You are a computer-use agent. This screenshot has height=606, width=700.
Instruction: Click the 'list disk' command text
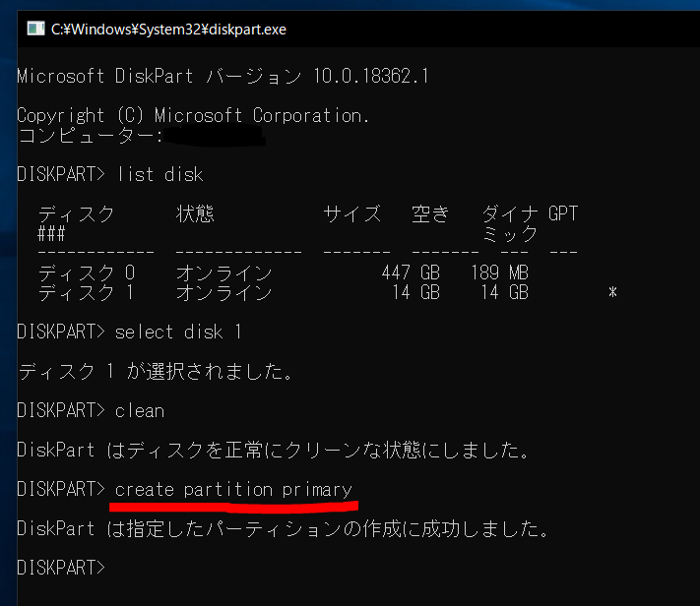tap(159, 174)
